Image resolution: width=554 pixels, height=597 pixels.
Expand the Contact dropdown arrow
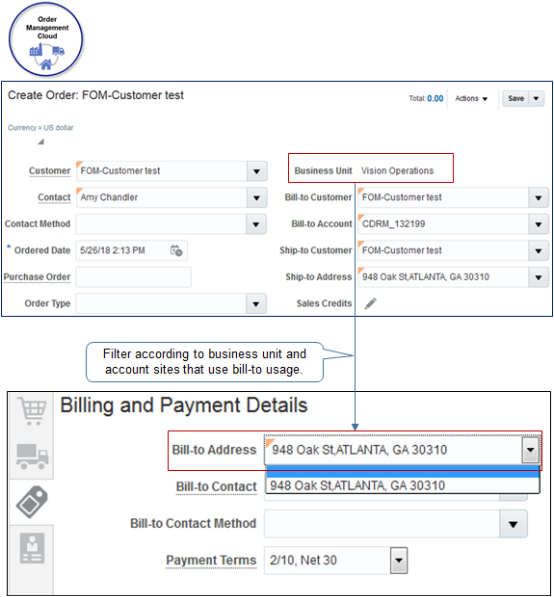click(x=257, y=198)
